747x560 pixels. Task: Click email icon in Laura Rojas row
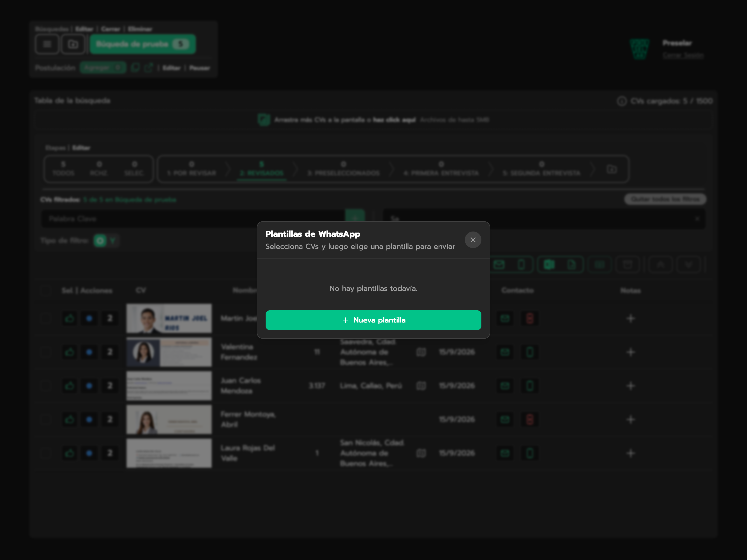pyautogui.click(x=505, y=453)
